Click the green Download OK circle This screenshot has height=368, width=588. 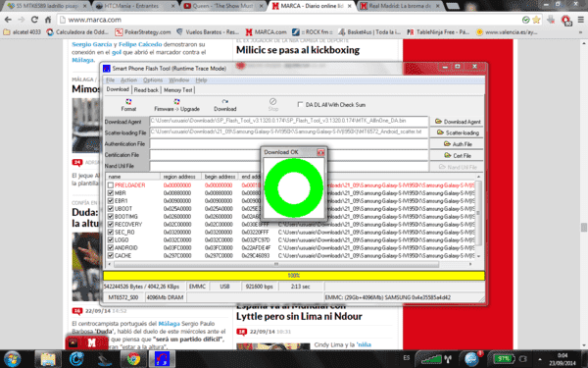pos(294,187)
